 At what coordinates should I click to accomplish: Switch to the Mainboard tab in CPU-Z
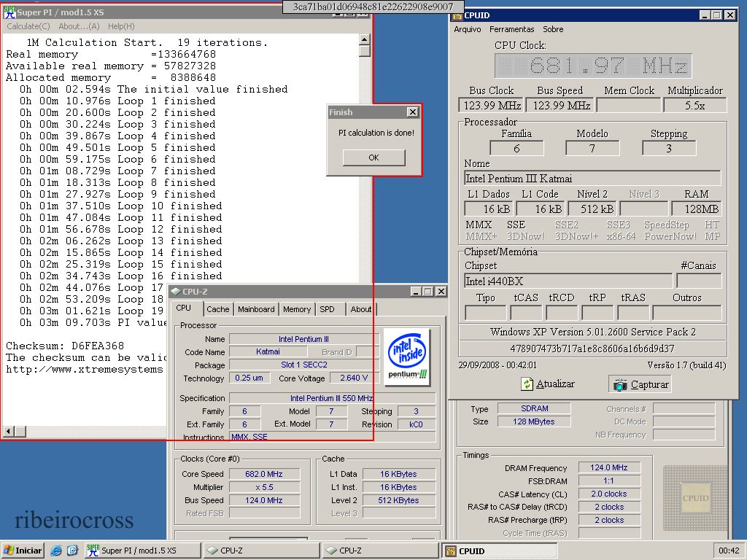click(256, 309)
